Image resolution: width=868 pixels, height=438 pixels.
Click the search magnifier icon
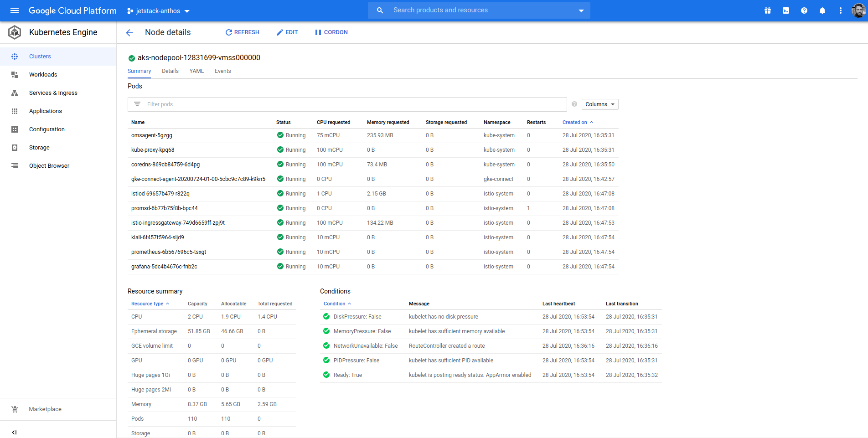(380, 10)
